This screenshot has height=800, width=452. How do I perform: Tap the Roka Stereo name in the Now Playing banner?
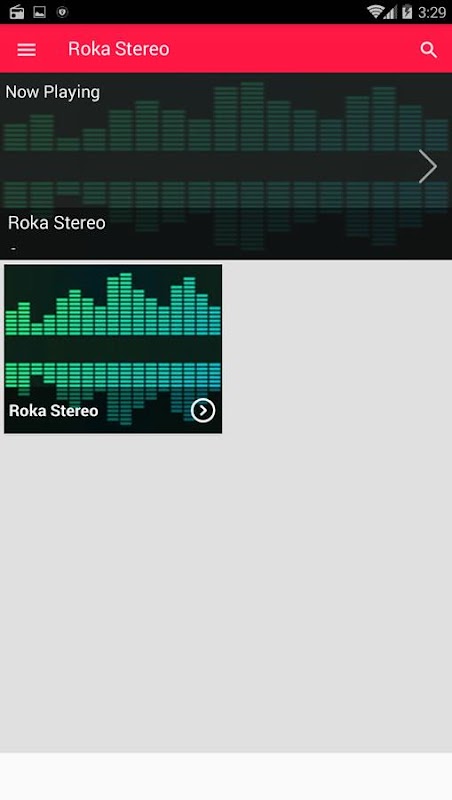[x=57, y=223]
